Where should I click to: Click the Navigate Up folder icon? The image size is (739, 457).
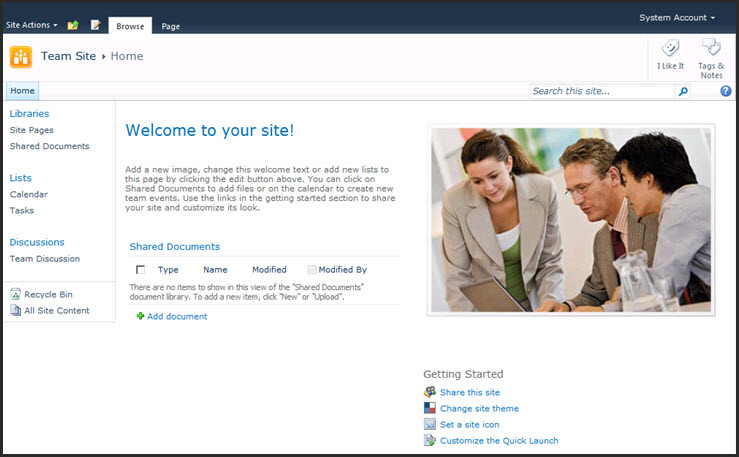coord(73,25)
